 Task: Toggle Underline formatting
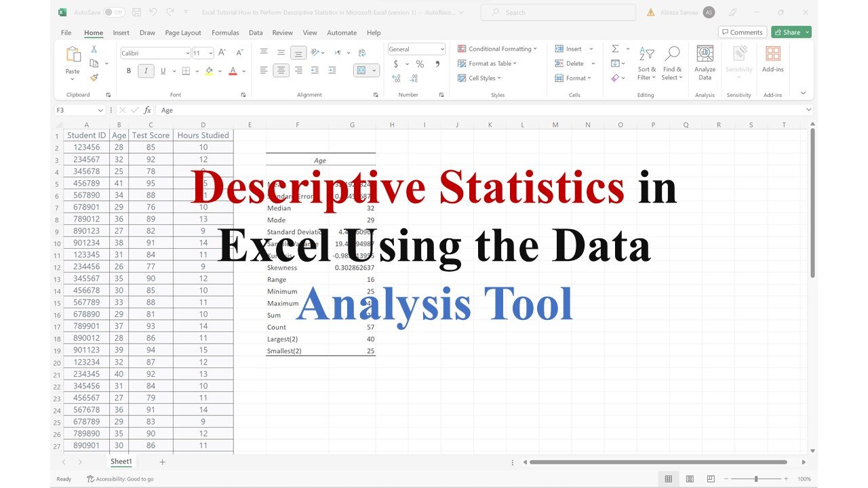[163, 70]
